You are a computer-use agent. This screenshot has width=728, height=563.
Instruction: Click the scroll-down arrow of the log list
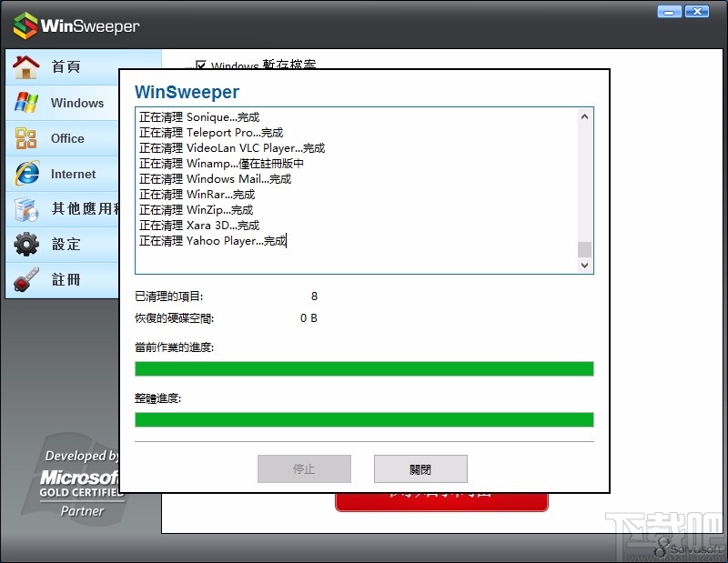(583, 265)
